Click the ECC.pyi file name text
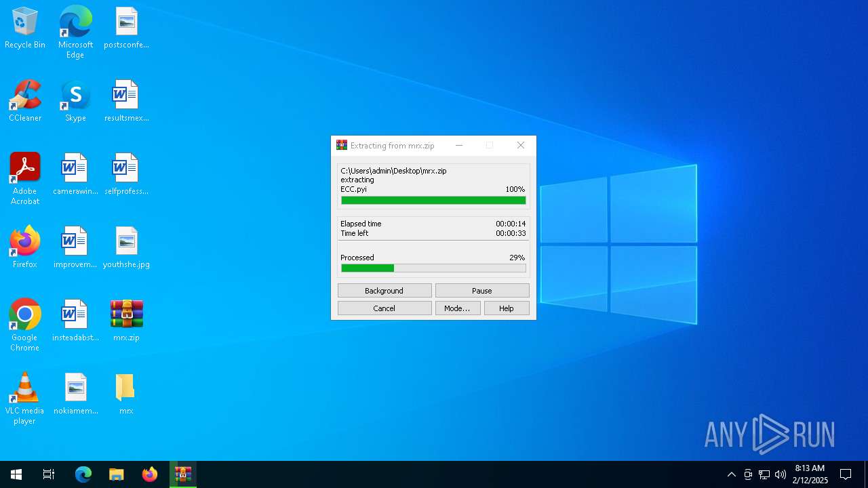 (353, 189)
